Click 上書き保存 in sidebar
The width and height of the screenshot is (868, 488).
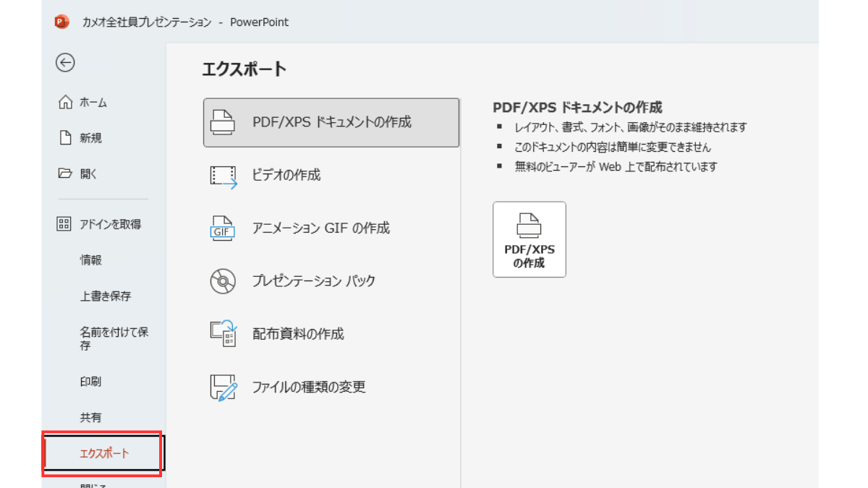tap(104, 296)
